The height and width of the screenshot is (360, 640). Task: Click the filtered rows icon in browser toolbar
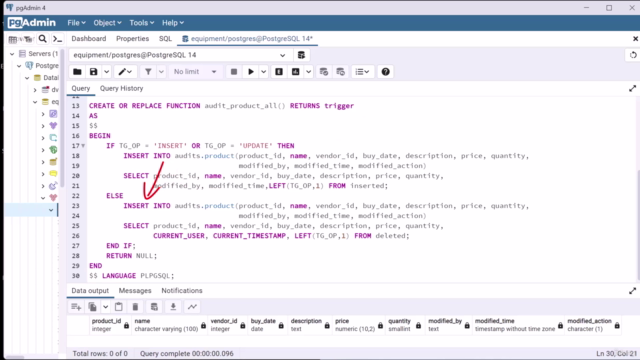coord(28,39)
